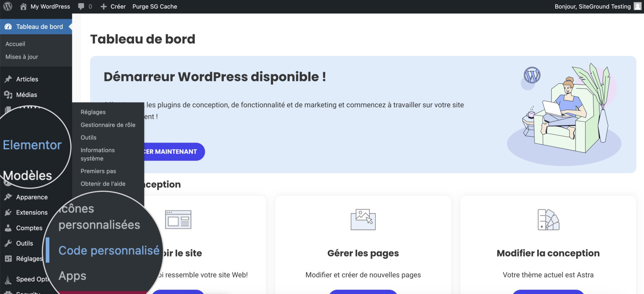644x294 pixels.
Task: Choose Informations système in flyout
Action: (x=98, y=154)
